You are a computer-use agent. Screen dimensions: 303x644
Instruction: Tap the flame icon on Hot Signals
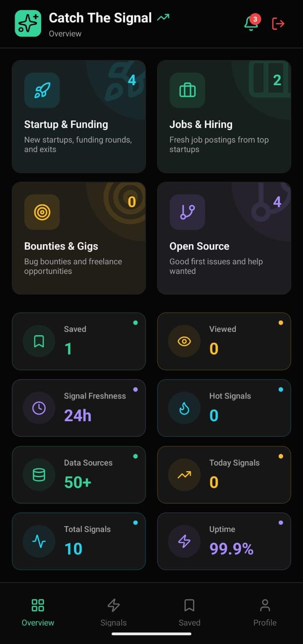click(x=184, y=408)
